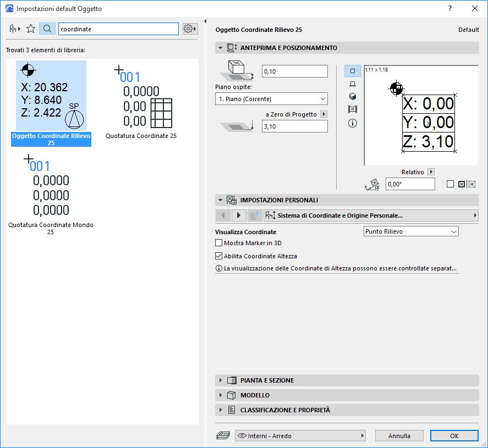The image size is (488, 448).
Task: Click the object preview image
Action: (421, 115)
